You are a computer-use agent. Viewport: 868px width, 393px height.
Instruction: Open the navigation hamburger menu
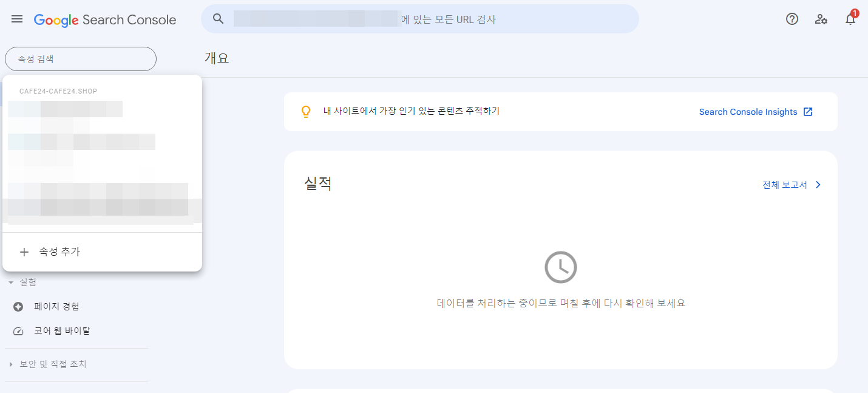click(16, 19)
